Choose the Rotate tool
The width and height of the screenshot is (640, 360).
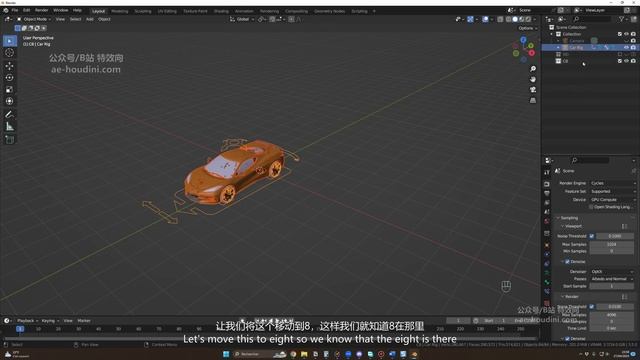coord(10,78)
